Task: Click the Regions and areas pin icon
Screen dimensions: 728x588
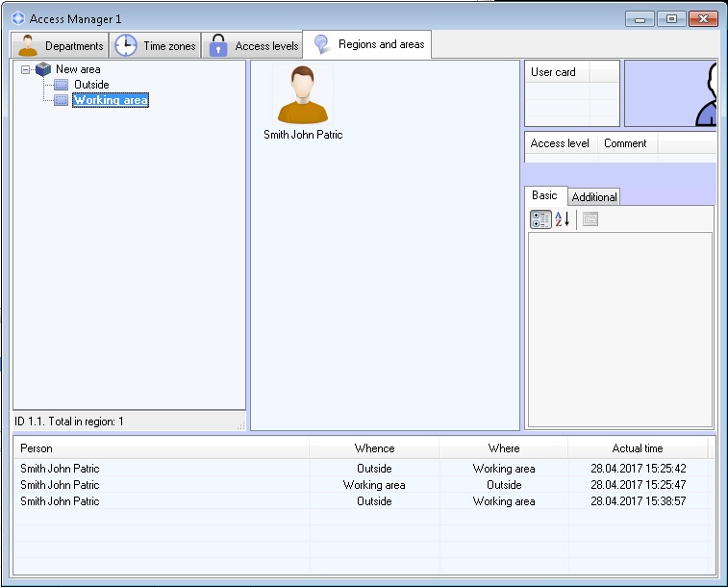Action: (321, 43)
